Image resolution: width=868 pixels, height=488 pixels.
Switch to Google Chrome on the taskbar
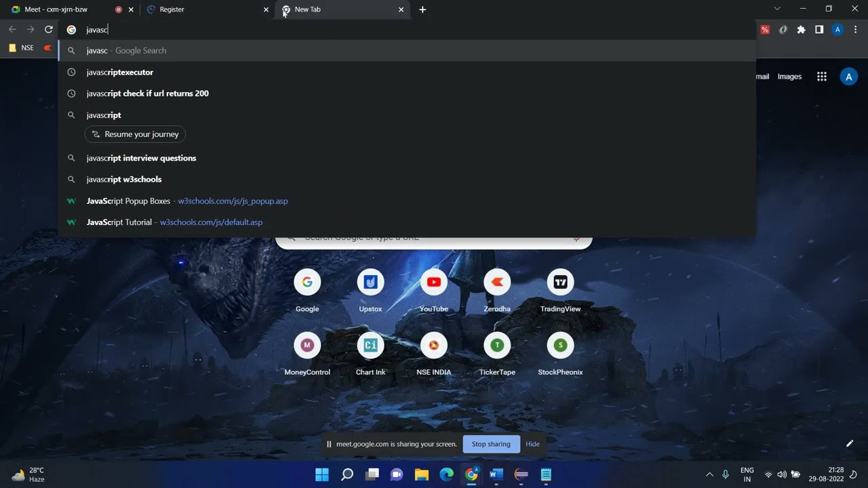(x=471, y=474)
